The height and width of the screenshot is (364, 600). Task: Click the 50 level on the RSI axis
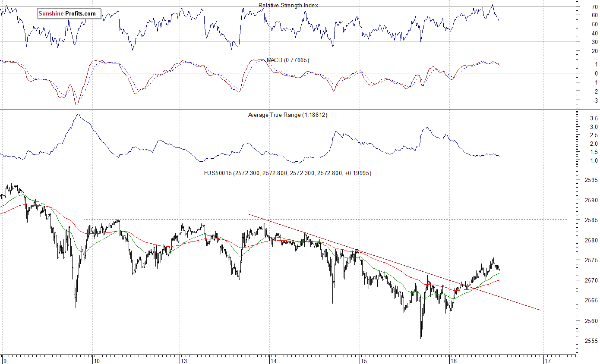pos(595,24)
